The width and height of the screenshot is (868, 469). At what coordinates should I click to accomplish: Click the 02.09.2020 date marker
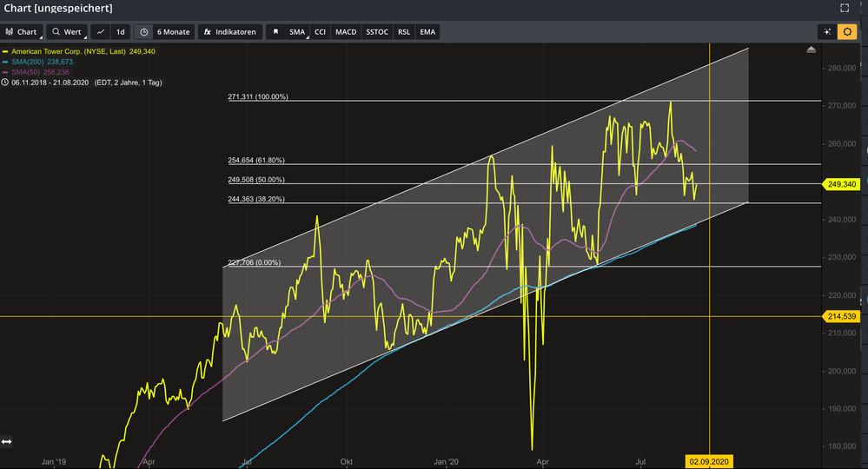pyautogui.click(x=711, y=462)
